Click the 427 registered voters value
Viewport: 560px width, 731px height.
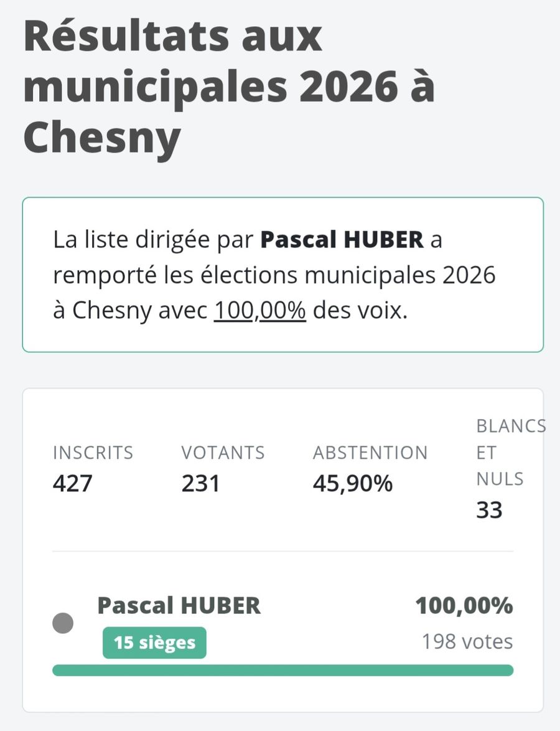pos(72,483)
